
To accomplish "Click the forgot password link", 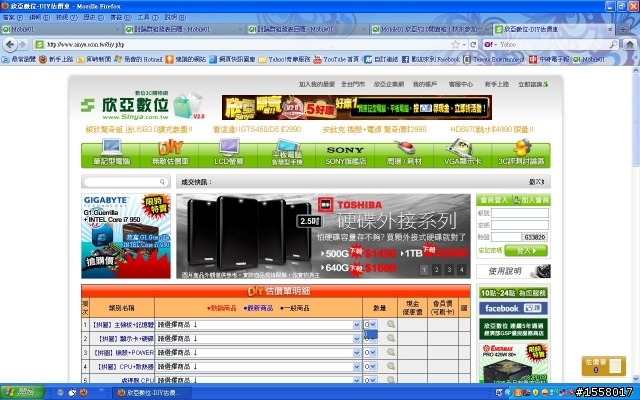I will pos(490,250).
